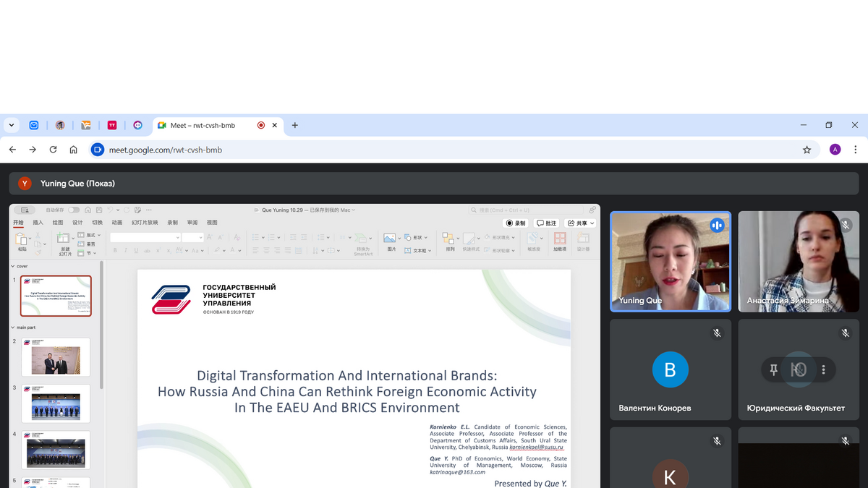Click the PowerPoint home icon in quick toolbar

(88, 210)
